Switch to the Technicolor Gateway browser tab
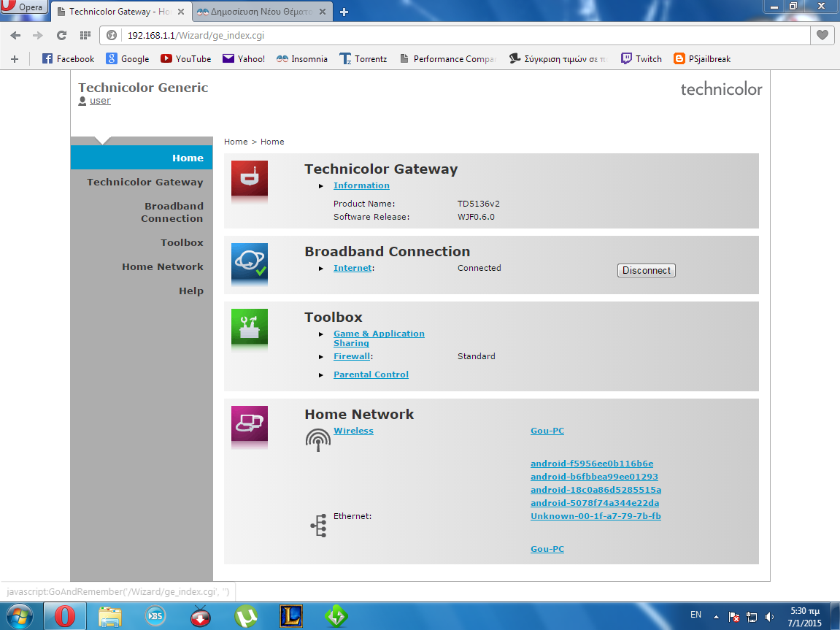Screen dimensions: 840x630 pos(120,12)
